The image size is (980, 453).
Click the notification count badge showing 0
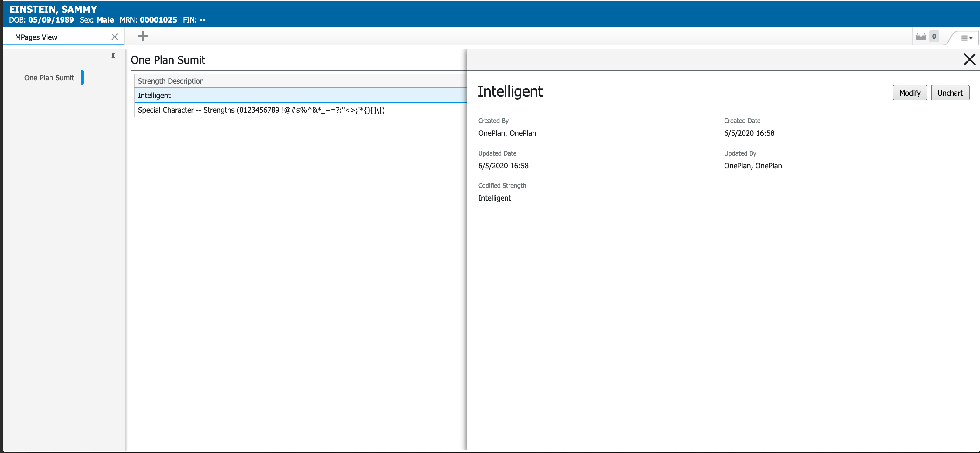tap(934, 37)
